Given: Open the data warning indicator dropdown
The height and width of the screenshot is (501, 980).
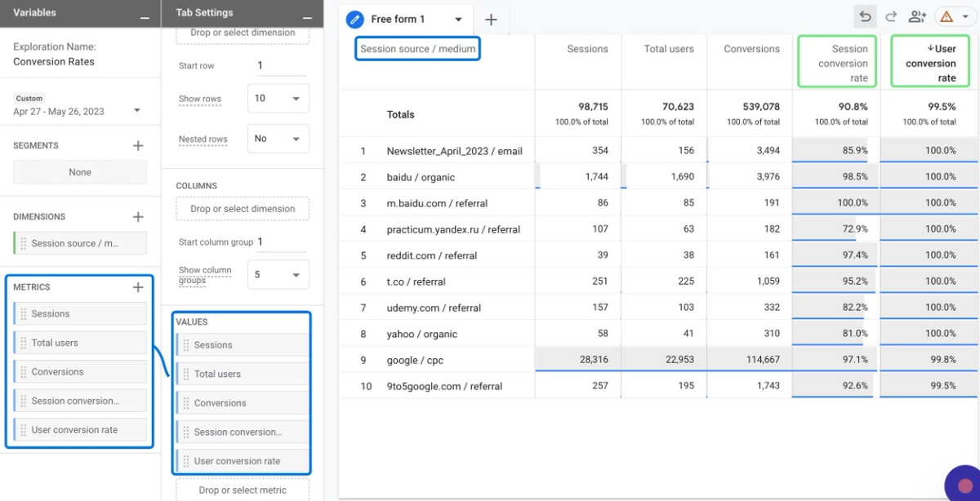Looking at the screenshot, I should pos(955,16).
